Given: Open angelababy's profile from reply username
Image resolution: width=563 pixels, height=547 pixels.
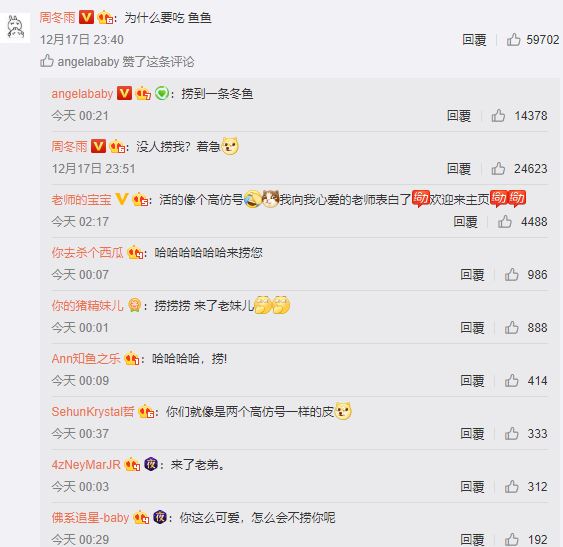Looking at the screenshot, I should 82,94.
